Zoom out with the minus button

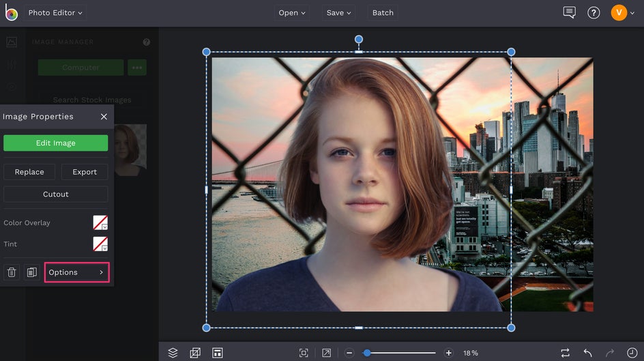point(349,353)
